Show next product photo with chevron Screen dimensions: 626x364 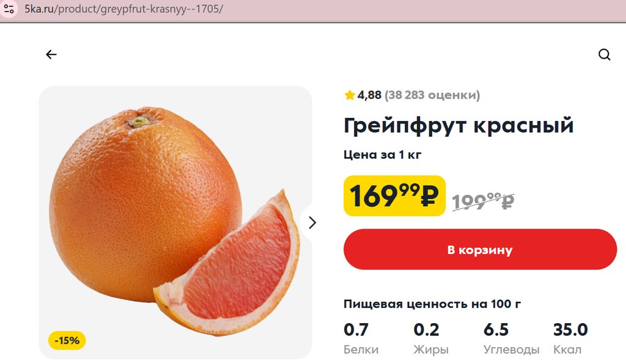point(312,222)
